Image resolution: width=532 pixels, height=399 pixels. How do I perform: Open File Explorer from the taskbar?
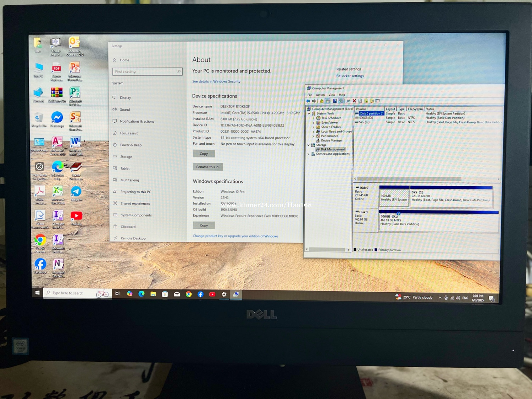point(153,294)
